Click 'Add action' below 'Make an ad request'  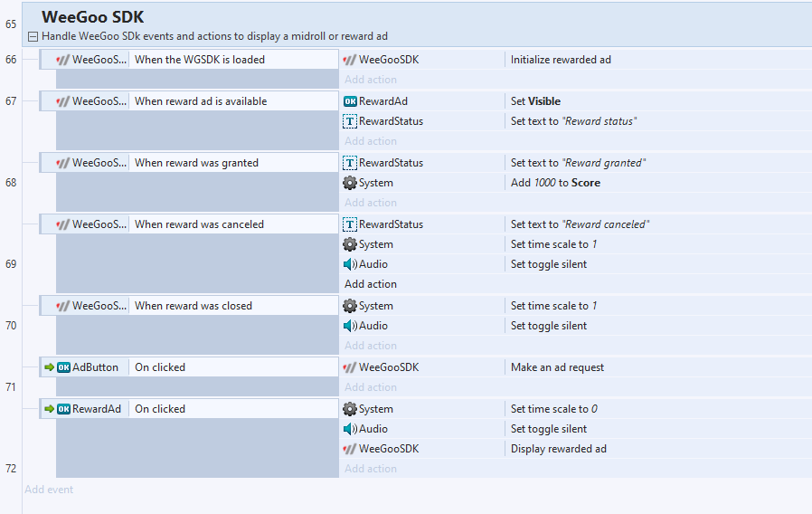pyautogui.click(x=370, y=387)
